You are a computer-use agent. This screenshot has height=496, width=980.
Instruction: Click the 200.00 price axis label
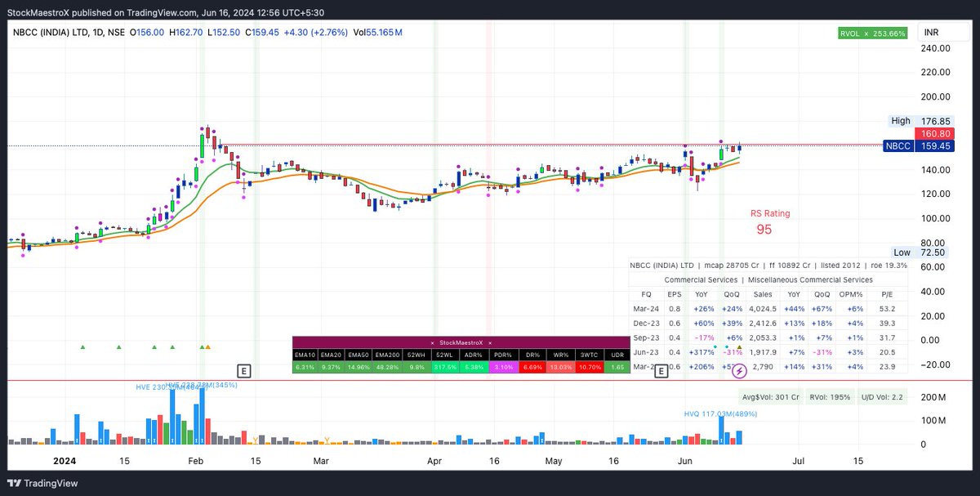point(936,97)
